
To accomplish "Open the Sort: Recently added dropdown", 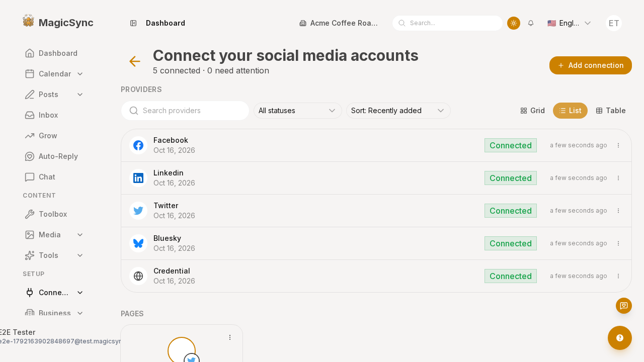I will click(x=398, y=111).
